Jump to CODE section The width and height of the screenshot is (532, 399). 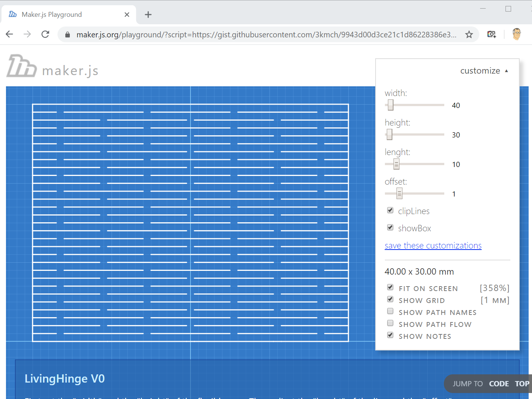pyautogui.click(x=499, y=384)
